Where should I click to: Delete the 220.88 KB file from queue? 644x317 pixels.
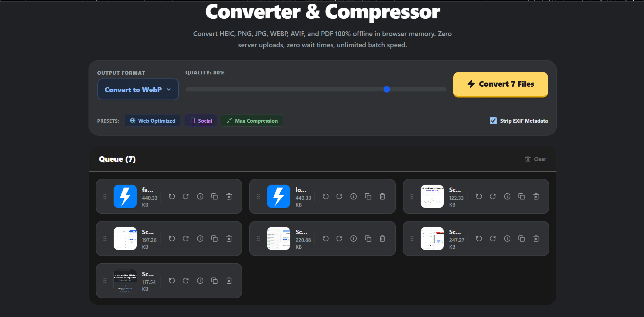[382, 239]
